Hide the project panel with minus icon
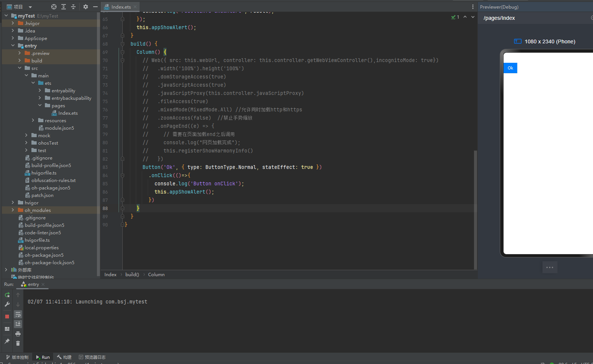 [95, 7]
